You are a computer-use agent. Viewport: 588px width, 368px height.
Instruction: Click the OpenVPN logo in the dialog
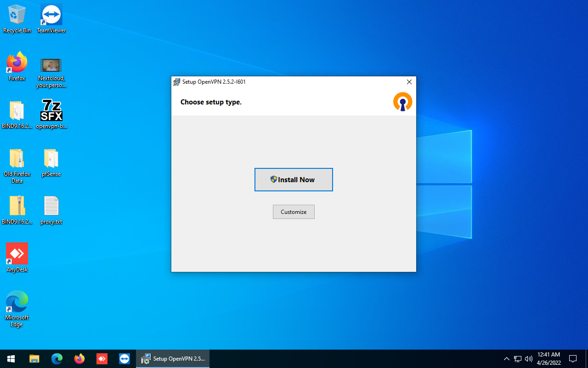(x=402, y=102)
